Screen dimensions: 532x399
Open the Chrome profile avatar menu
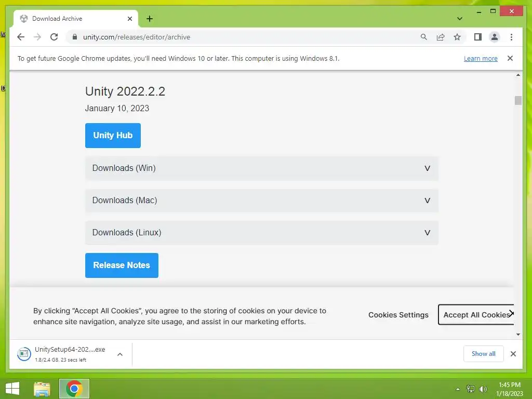(x=495, y=37)
